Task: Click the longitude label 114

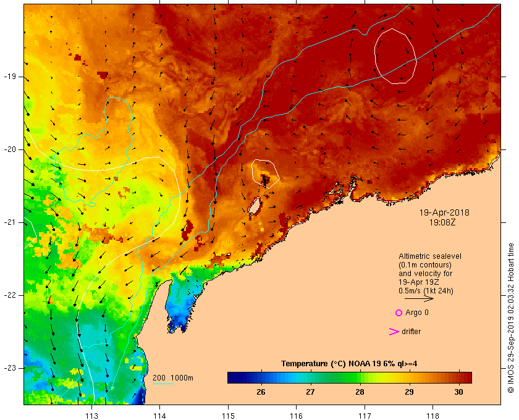Action: (159, 416)
